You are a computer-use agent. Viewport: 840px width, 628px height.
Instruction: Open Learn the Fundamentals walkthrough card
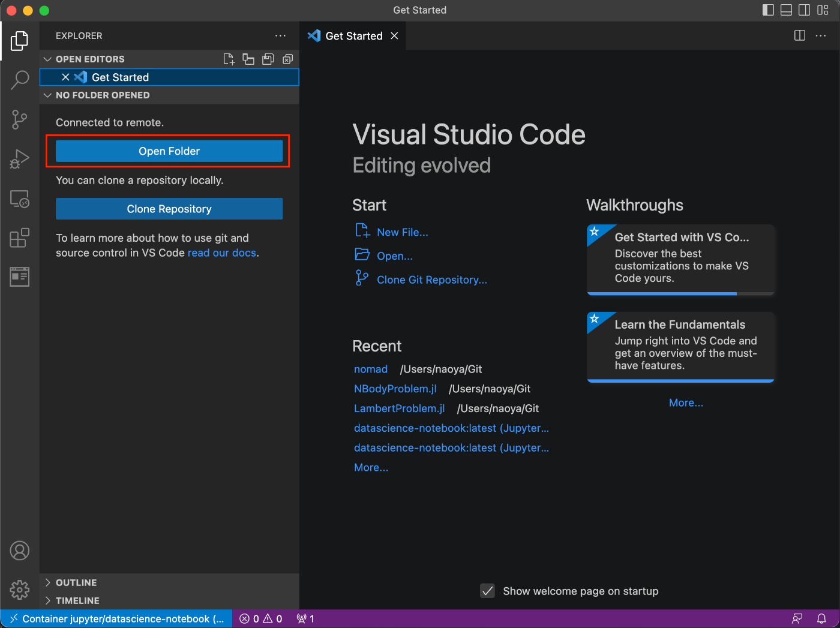coord(680,347)
